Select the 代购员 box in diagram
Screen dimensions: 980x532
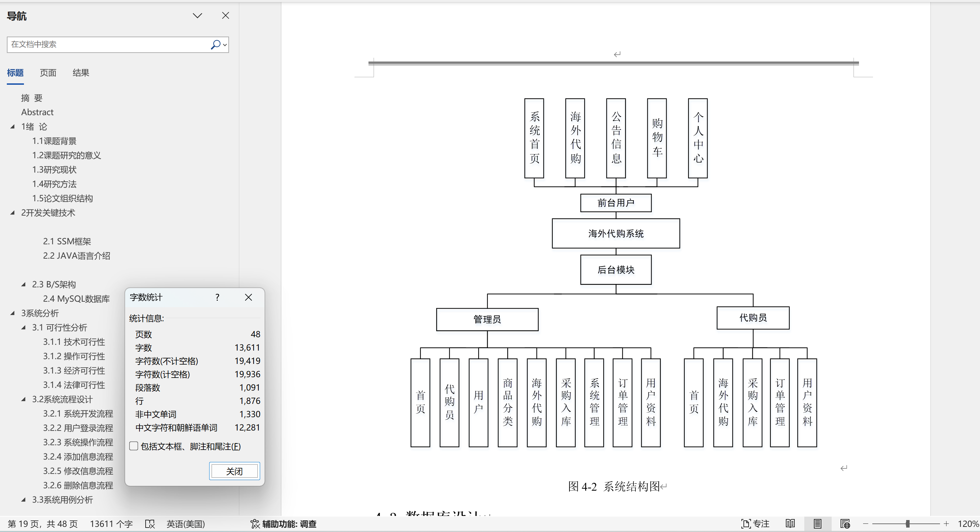point(753,318)
